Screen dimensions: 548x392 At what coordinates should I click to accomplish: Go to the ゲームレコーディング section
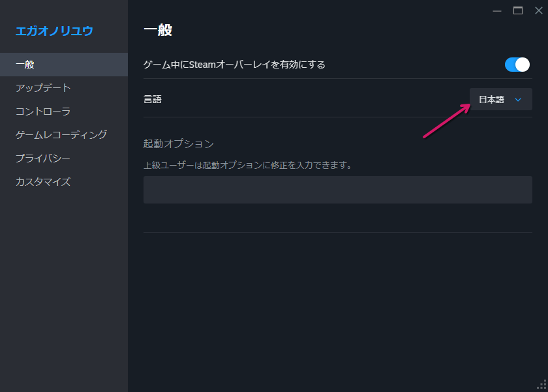pos(61,135)
